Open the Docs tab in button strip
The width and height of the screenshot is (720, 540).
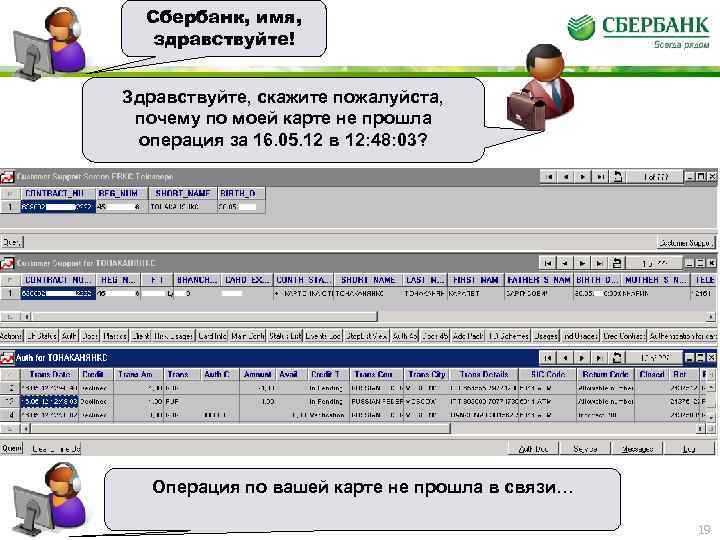(x=90, y=336)
